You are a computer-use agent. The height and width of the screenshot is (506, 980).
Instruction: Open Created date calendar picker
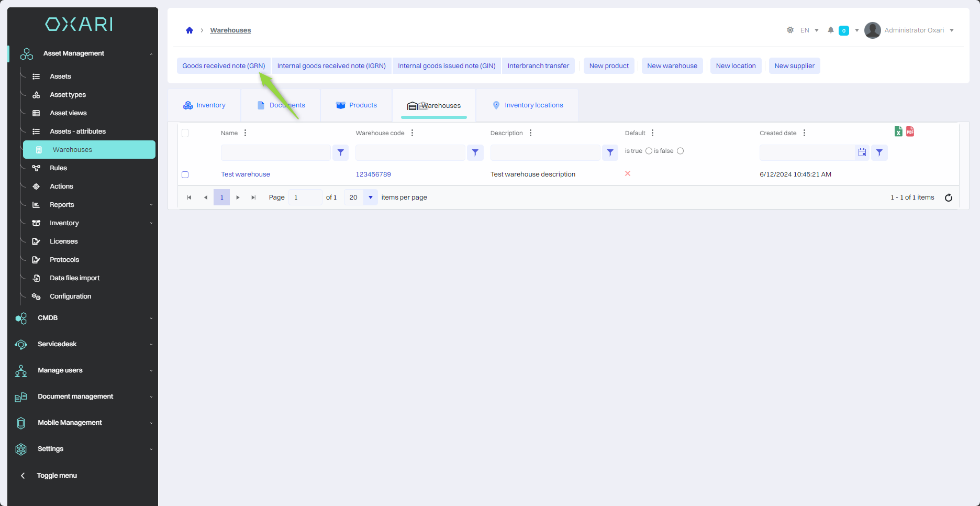tap(862, 152)
